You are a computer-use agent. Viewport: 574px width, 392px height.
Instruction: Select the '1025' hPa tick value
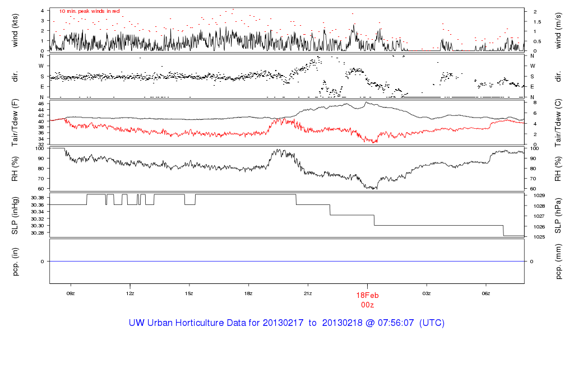pyautogui.click(x=539, y=237)
